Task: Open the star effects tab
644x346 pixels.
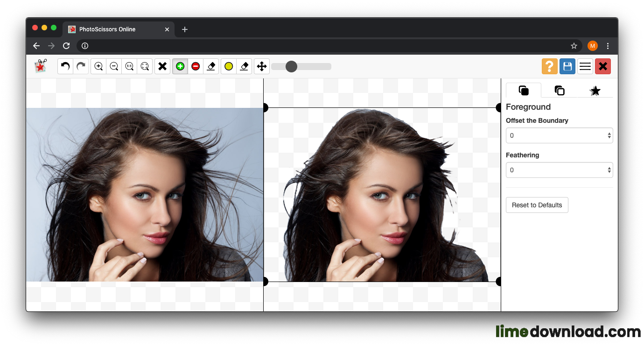Action: [x=595, y=90]
